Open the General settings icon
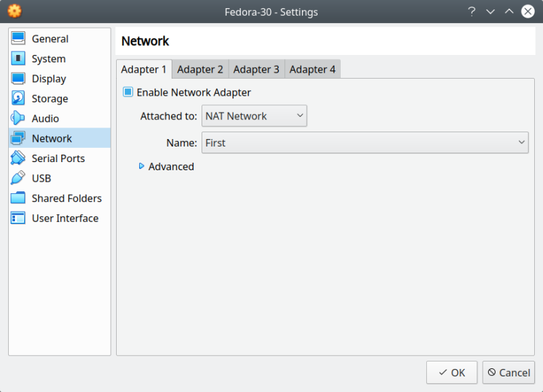543x392 pixels. [x=18, y=39]
